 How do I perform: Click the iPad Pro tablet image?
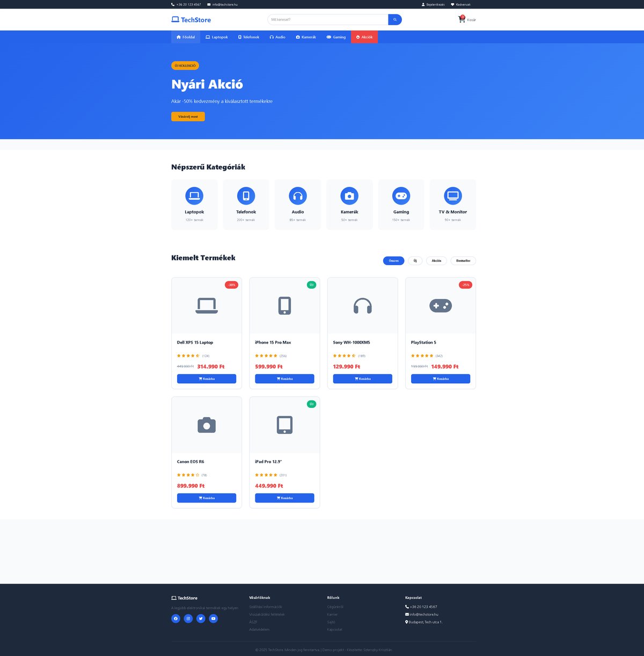[284, 425]
